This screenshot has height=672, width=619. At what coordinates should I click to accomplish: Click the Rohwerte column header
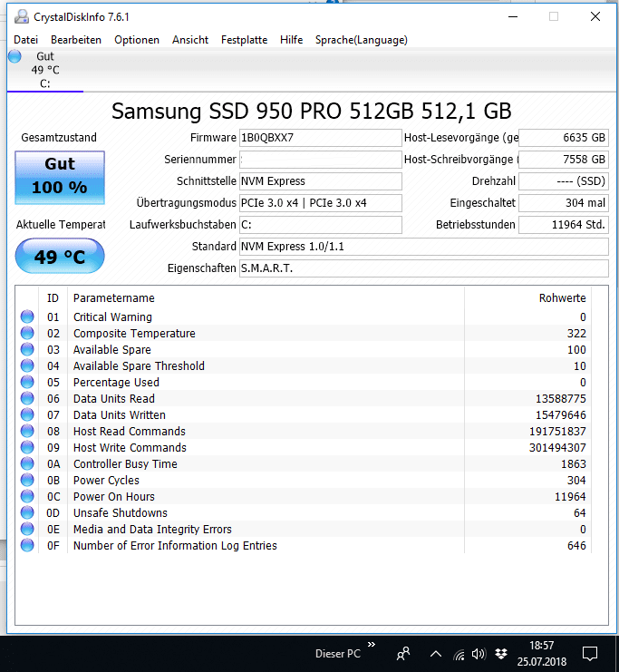click(562, 297)
